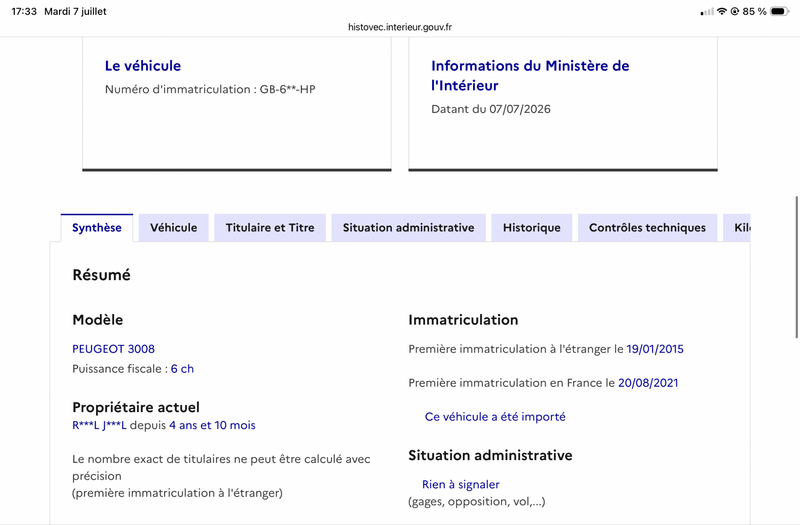This screenshot has width=800, height=525.
Task: Click the 17:33 clock in status bar
Action: 24,11
